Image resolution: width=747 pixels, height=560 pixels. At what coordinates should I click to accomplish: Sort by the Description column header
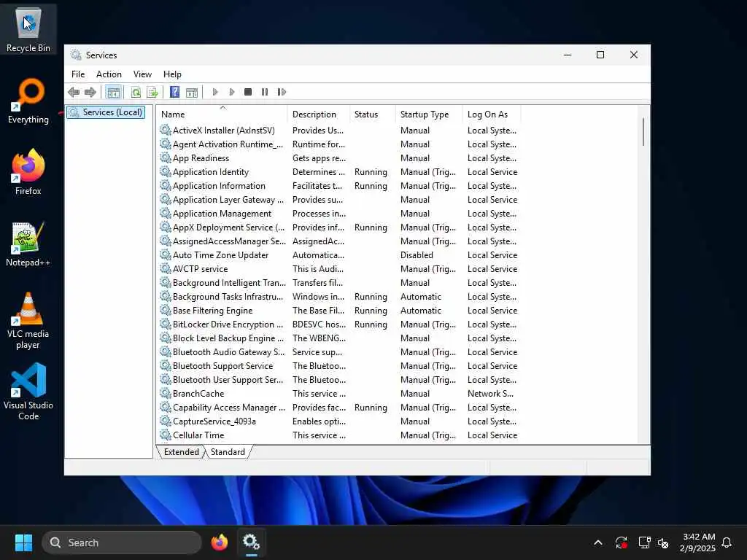(318, 114)
